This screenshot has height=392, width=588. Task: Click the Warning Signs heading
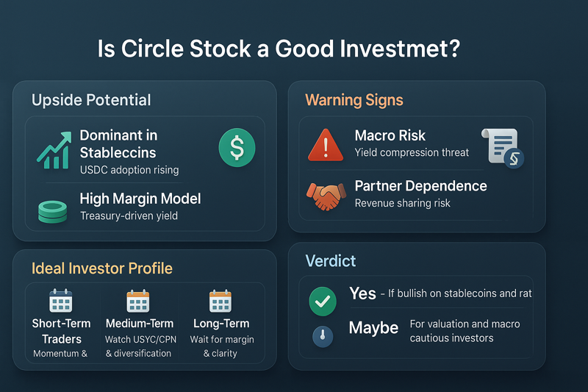point(354,100)
